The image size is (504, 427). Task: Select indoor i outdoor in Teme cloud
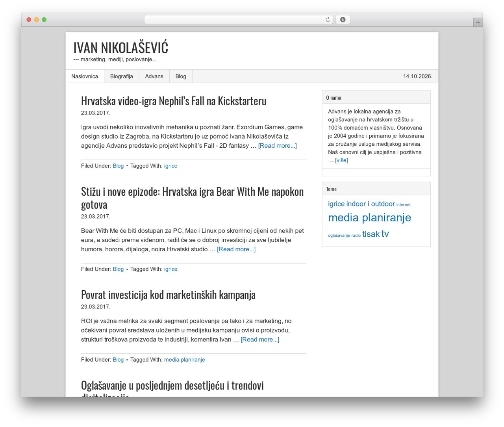coord(371,204)
